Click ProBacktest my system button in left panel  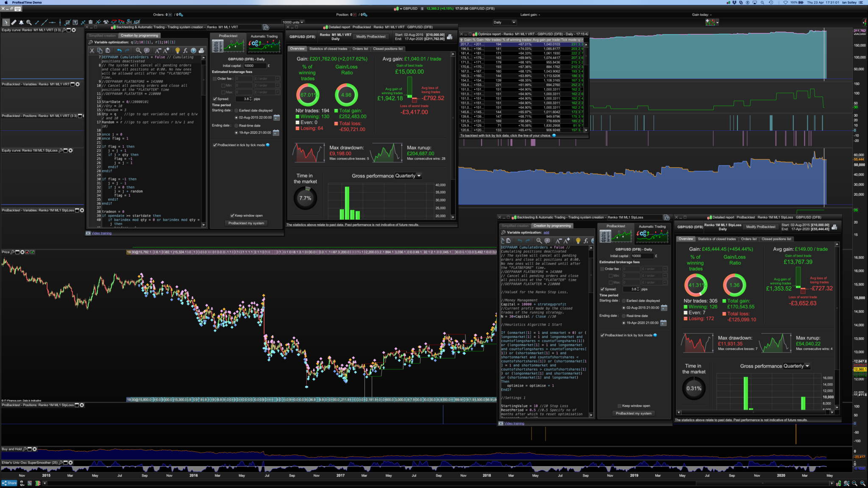tap(246, 223)
